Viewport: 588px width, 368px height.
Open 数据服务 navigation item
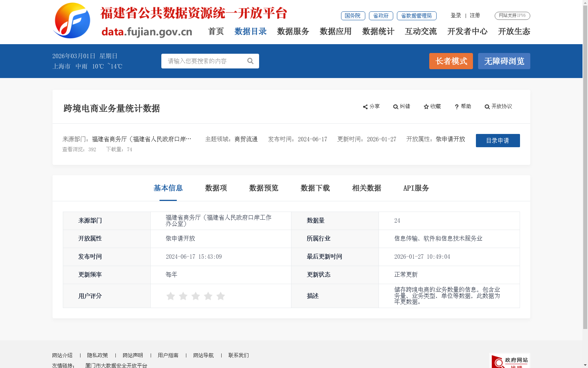[x=293, y=31]
